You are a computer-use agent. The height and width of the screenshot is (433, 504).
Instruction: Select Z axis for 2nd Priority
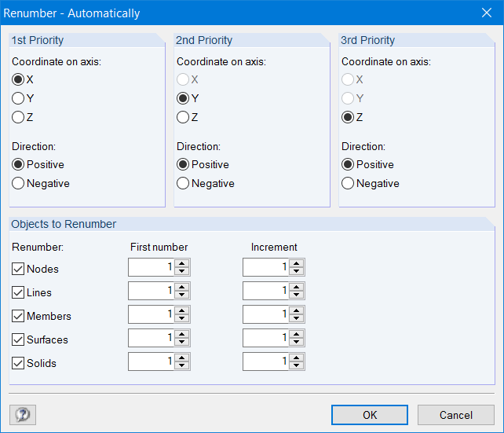tap(183, 117)
